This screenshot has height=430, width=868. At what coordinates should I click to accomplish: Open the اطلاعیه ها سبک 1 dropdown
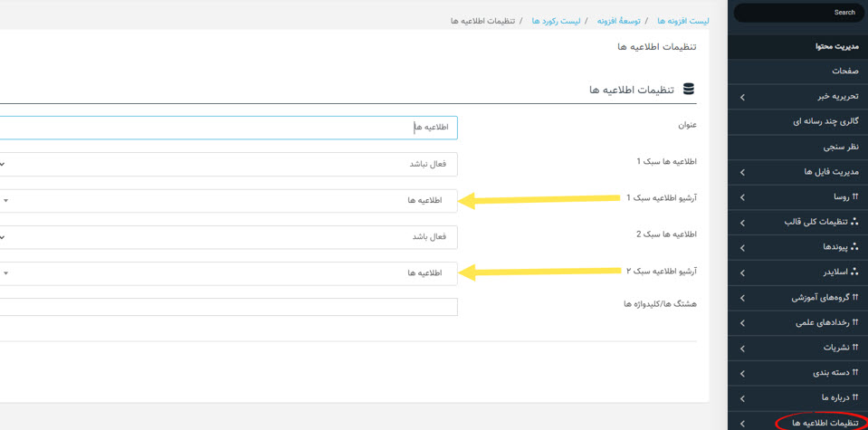226,164
